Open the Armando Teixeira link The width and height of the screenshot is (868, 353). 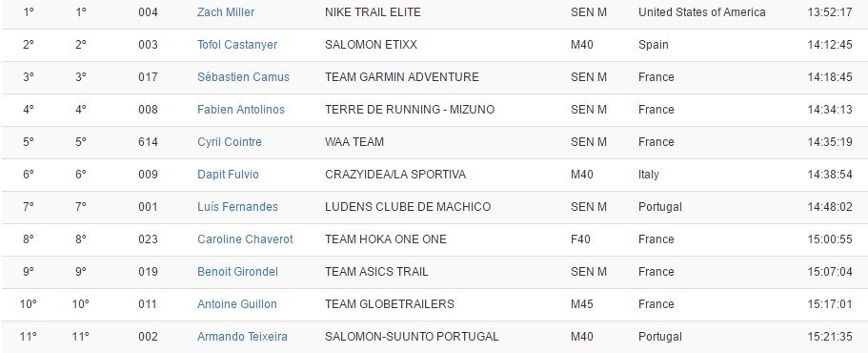(x=242, y=337)
